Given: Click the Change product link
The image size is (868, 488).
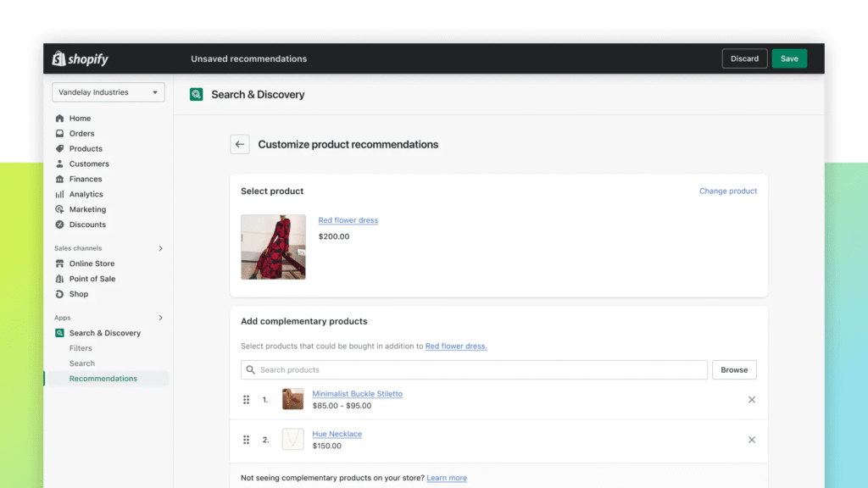Looking at the screenshot, I should (727, 191).
